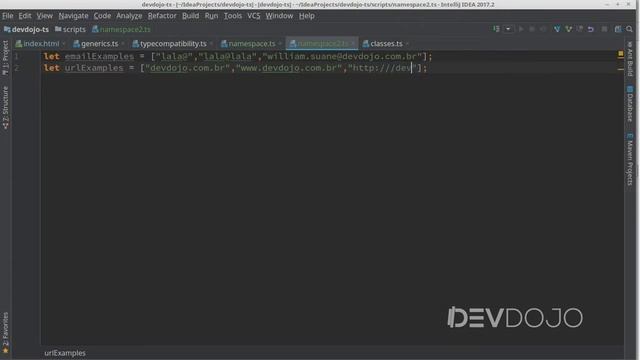The height and width of the screenshot is (360, 640).
Task: Open the Tools menu
Action: click(233, 16)
